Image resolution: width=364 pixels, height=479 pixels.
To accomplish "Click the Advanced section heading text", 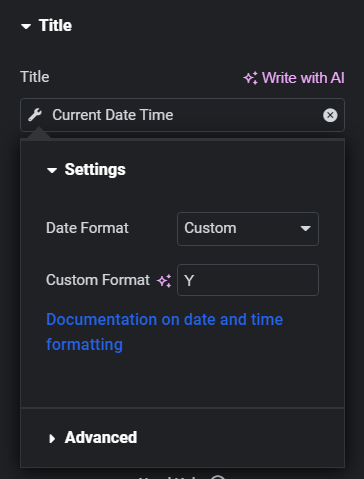I will pos(101,437).
